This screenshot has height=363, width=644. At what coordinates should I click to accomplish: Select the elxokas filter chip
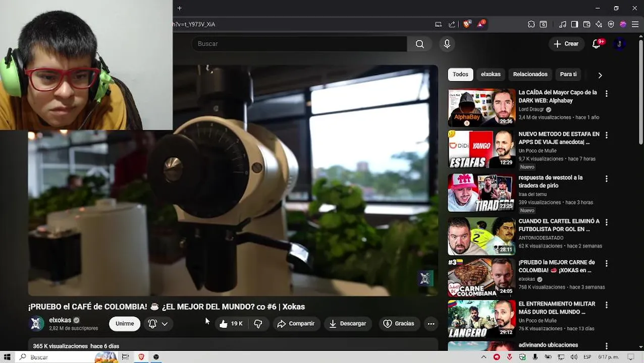(x=491, y=74)
